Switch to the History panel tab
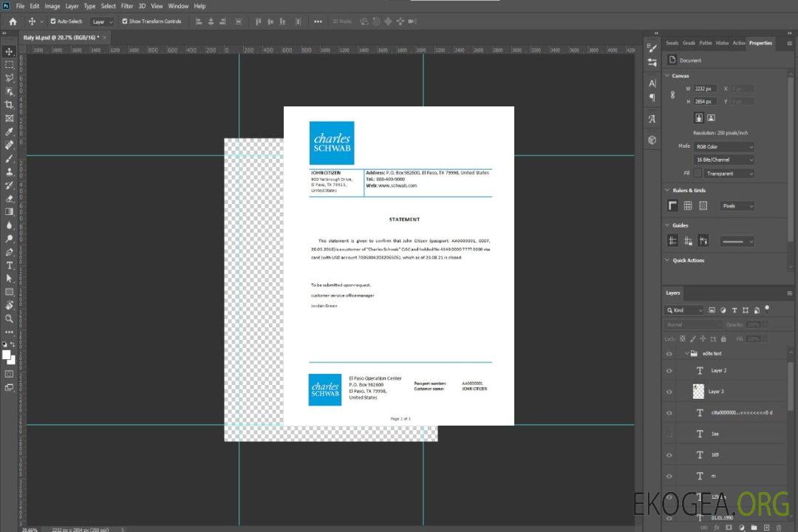The width and height of the screenshot is (798, 532). point(722,43)
